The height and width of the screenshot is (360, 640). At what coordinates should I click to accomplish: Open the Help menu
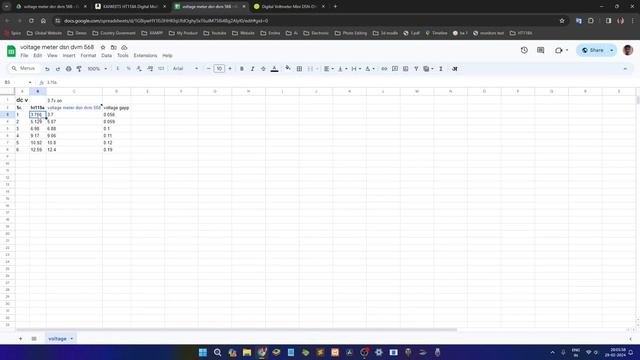click(x=167, y=56)
